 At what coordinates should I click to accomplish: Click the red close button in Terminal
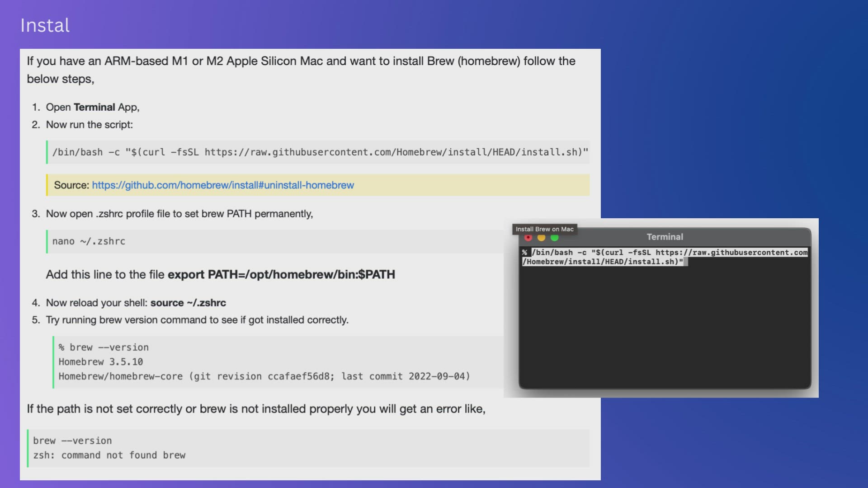click(528, 238)
